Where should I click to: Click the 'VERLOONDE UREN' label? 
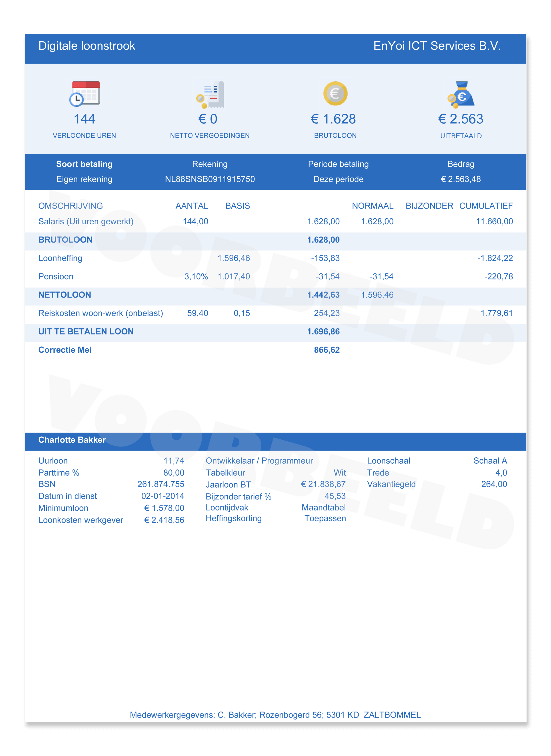coord(84,135)
